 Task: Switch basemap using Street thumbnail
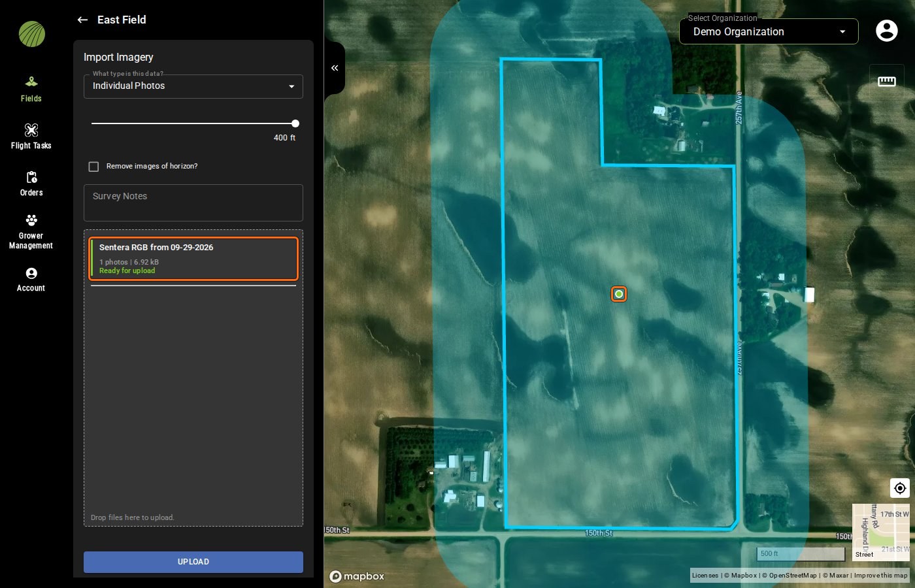point(881,532)
